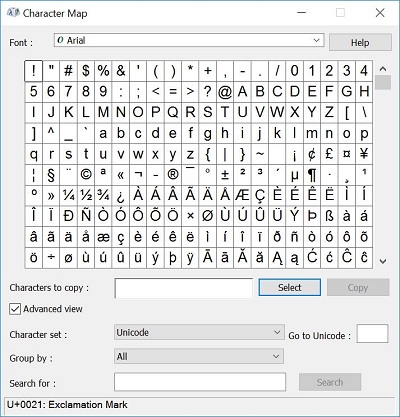This screenshot has width=400, height=417.
Task: Click the pilcrow ¶ paragraph sign
Action: 312,175
